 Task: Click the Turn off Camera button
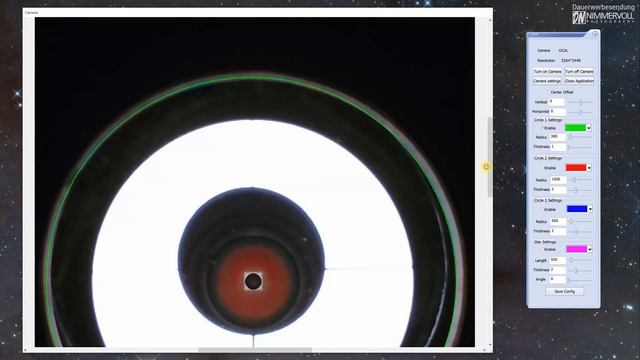(579, 71)
